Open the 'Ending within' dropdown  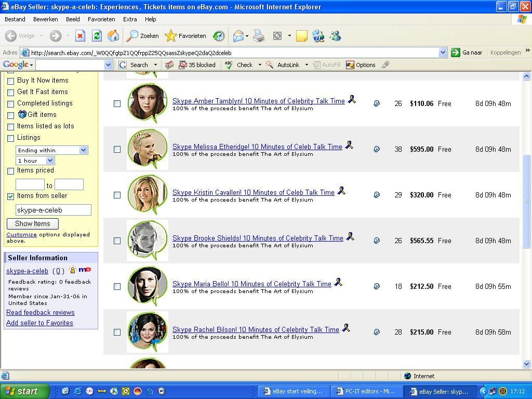tap(83, 150)
